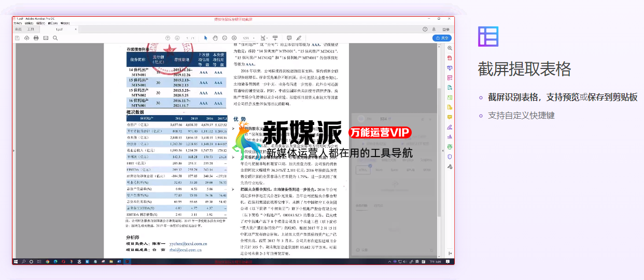Click the taskbar search icon

24,261
